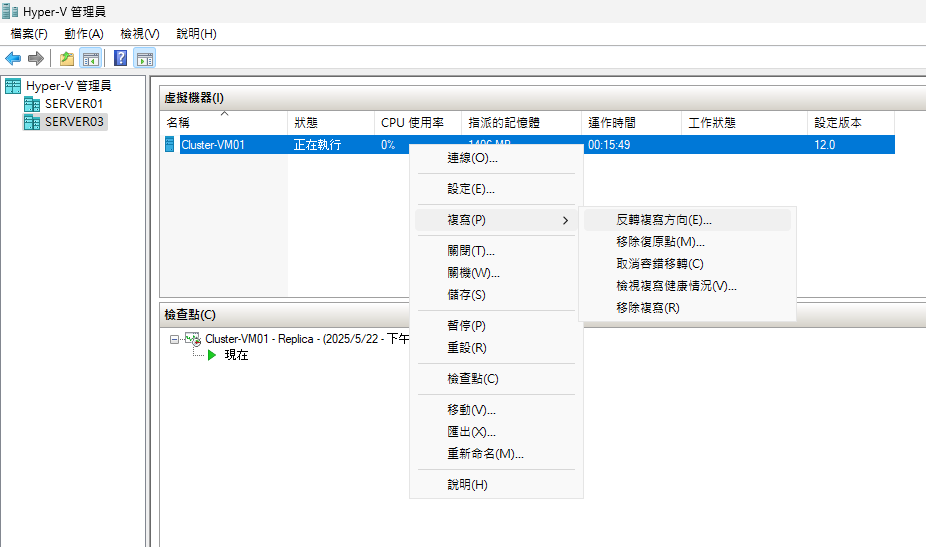Select SERVER01 in the tree
The height and width of the screenshot is (547, 926).
click(73, 103)
